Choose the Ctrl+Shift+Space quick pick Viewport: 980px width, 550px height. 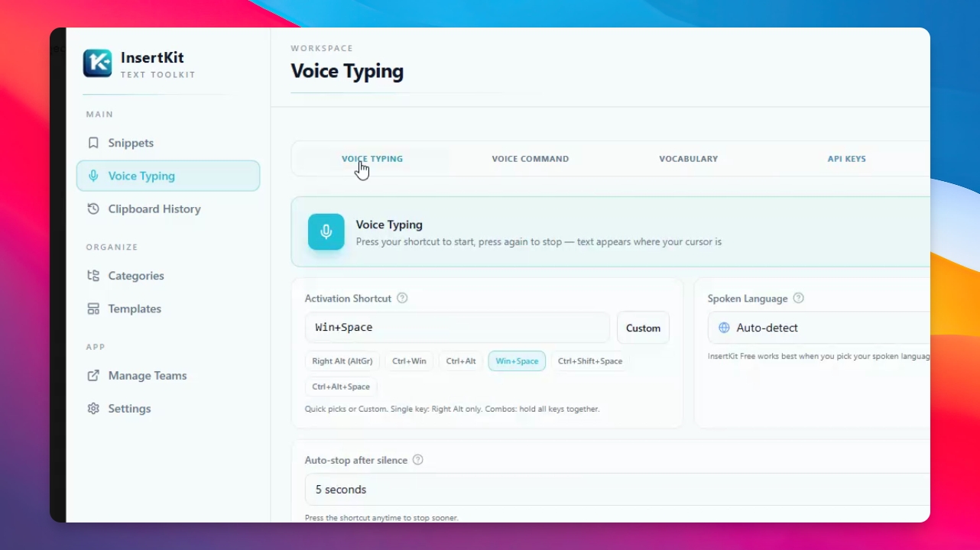(x=590, y=361)
